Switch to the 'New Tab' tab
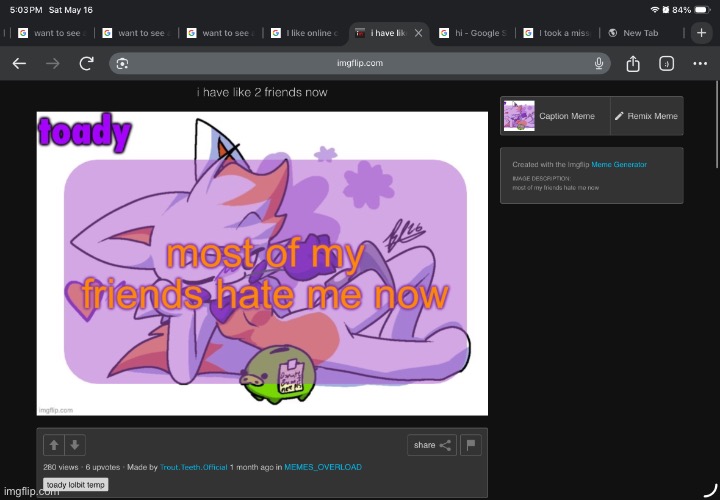This screenshot has height=500, width=720. click(641, 33)
